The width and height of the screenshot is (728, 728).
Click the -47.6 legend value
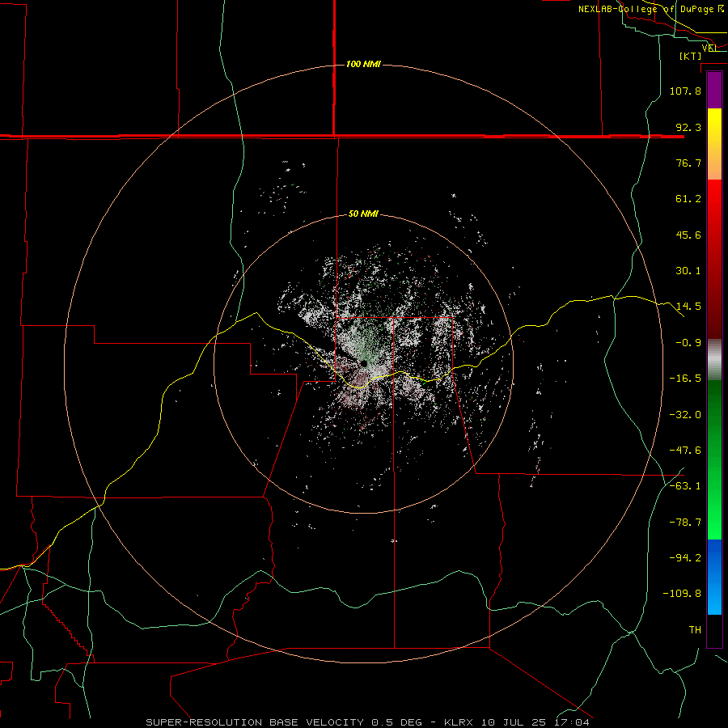coord(685,451)
